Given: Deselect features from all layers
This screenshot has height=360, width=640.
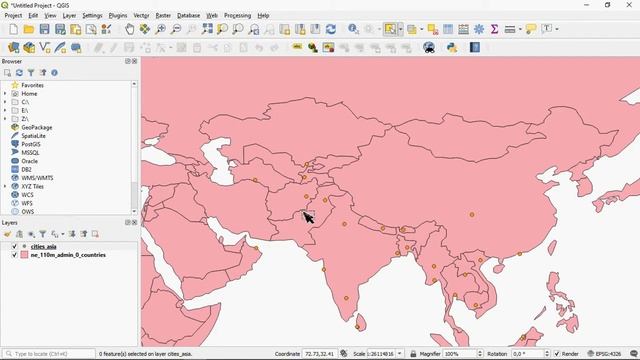Looking at the screenshot, I should point(433,29).
